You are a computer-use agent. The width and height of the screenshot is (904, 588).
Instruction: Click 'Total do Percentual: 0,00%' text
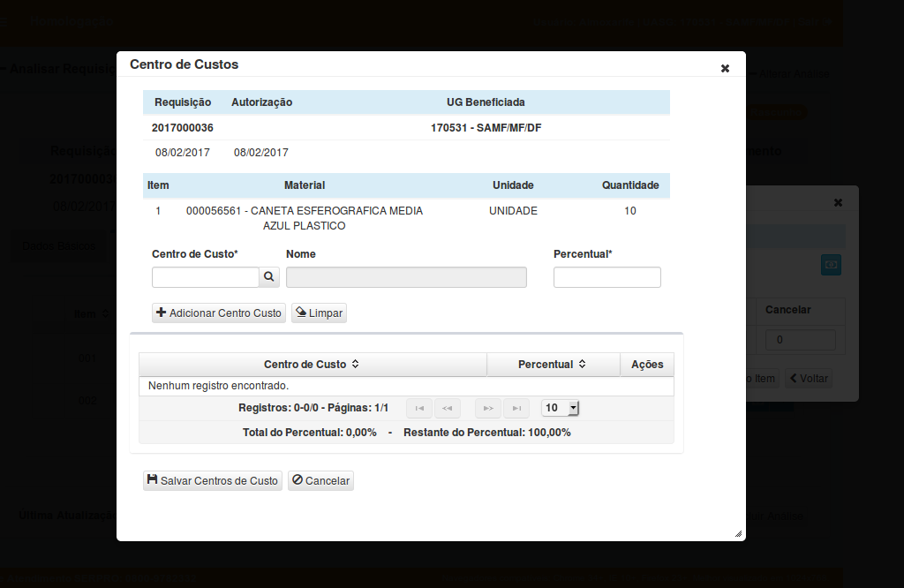[310, 433]
